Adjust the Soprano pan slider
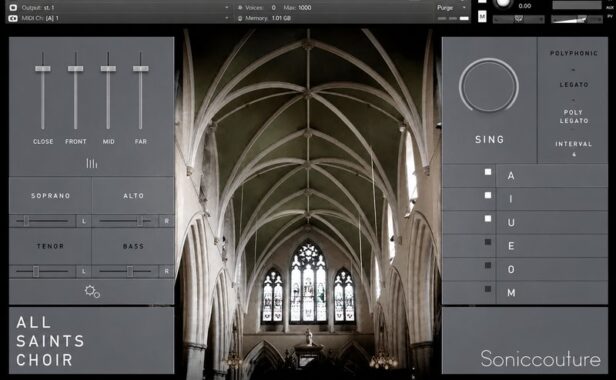616x380 pixels. coord(26,221)
